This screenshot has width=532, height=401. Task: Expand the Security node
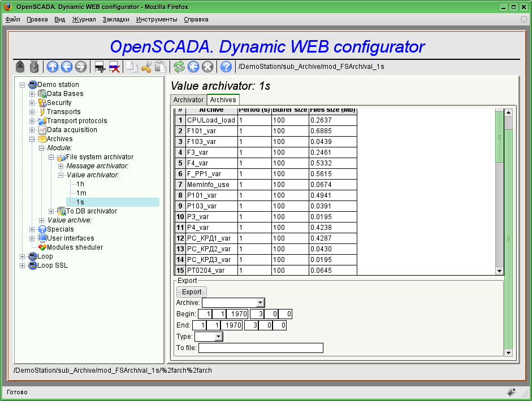32,103
